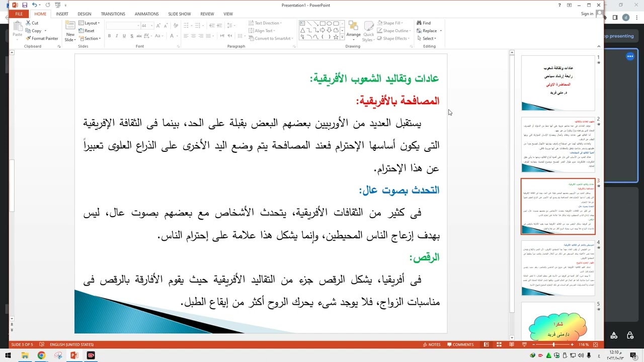The image size is (644, 362).
Task: Switch to the DESIGN tab
Action: (85, 14)
